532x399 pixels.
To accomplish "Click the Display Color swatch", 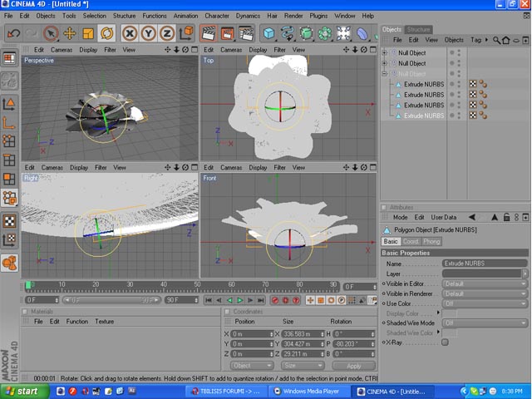I will 450,313.
